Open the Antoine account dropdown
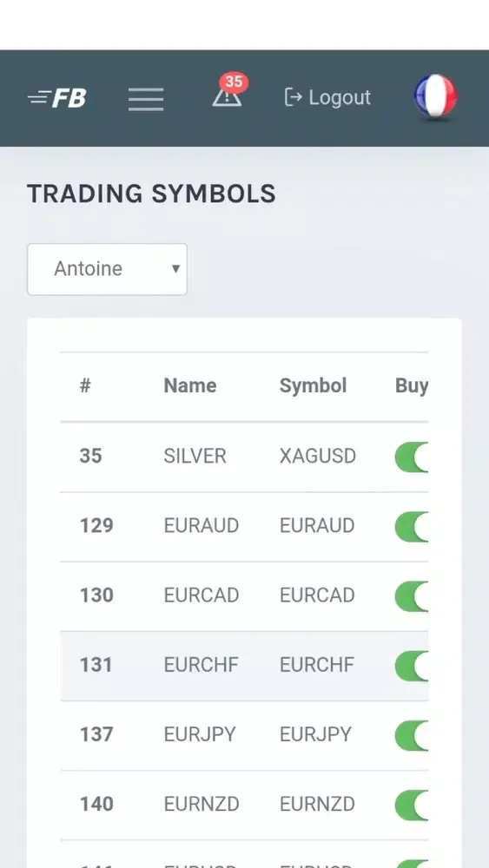The image size is (489, 868). [108, 269]
